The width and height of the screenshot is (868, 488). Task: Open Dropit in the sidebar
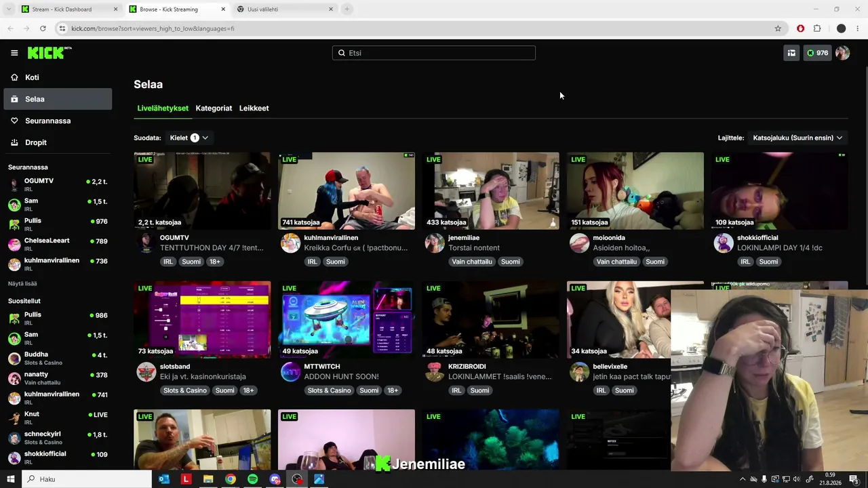(x=58, y=142)
